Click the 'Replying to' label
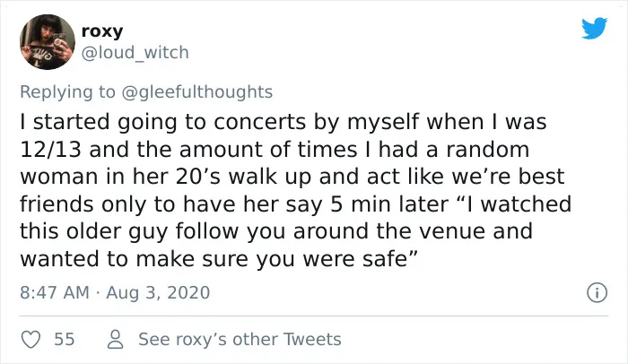The image size is (628, 364). point(67,91)
